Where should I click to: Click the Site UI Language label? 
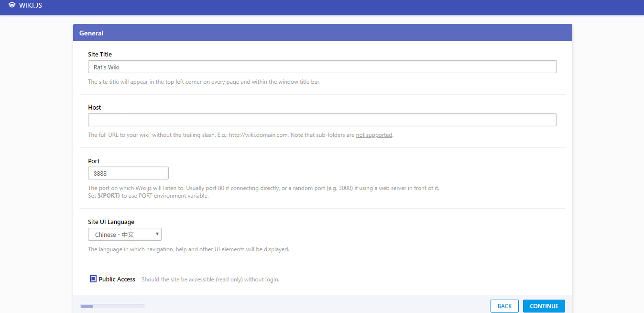tap(111, 222)
